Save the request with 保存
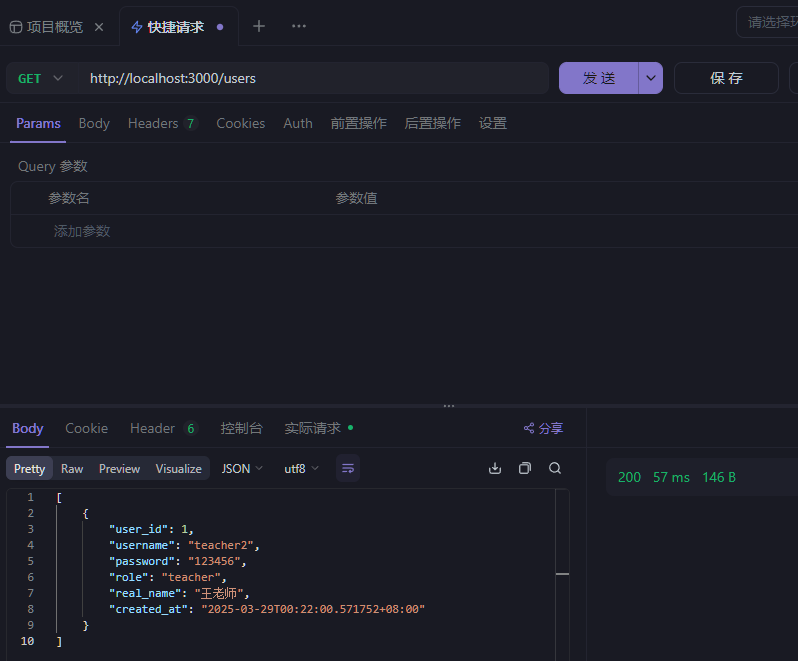The height and width of the screenshot is (661, 798). [x=726, y=78]
